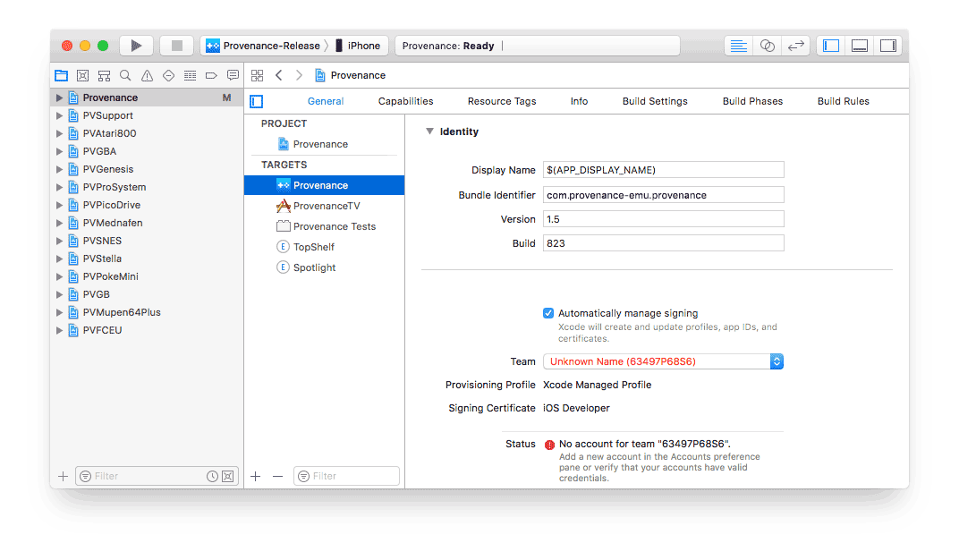Open the project navigator folder icon
959x560 pixels.
coord(61,76)
